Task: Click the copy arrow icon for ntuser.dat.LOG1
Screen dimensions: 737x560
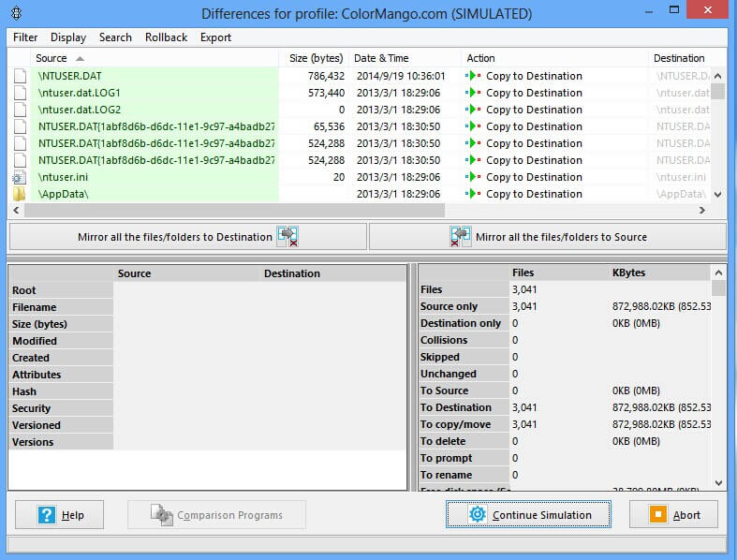Action: [474, 93]
